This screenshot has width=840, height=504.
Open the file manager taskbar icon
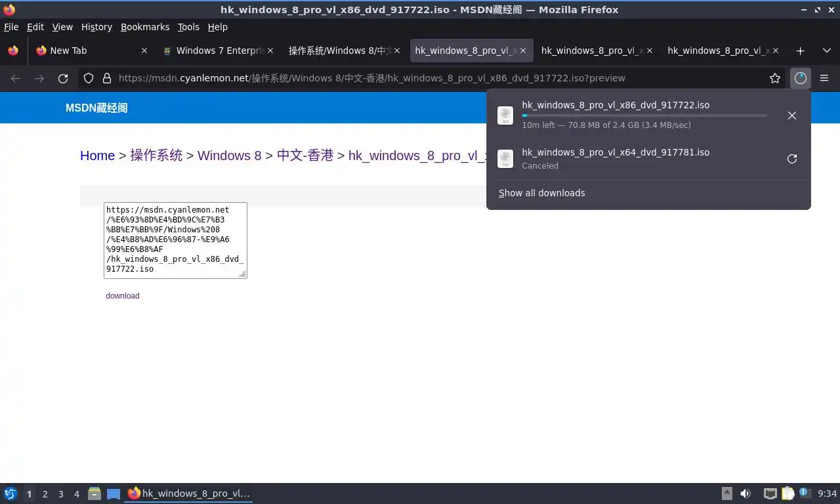point(94,493)
